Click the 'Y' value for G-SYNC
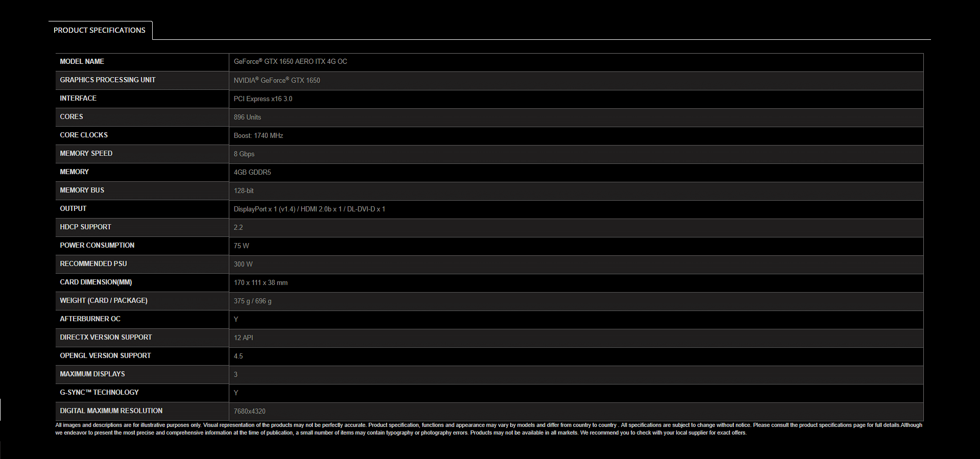Viewport: 980px width, 459px height. tap(236, 393)
